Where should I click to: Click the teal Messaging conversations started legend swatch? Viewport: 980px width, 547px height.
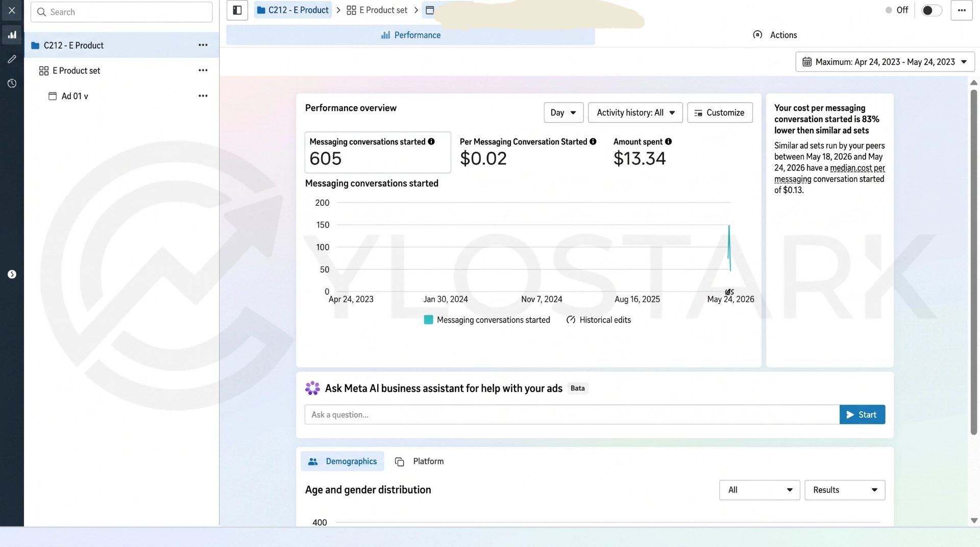pos(428,320)
